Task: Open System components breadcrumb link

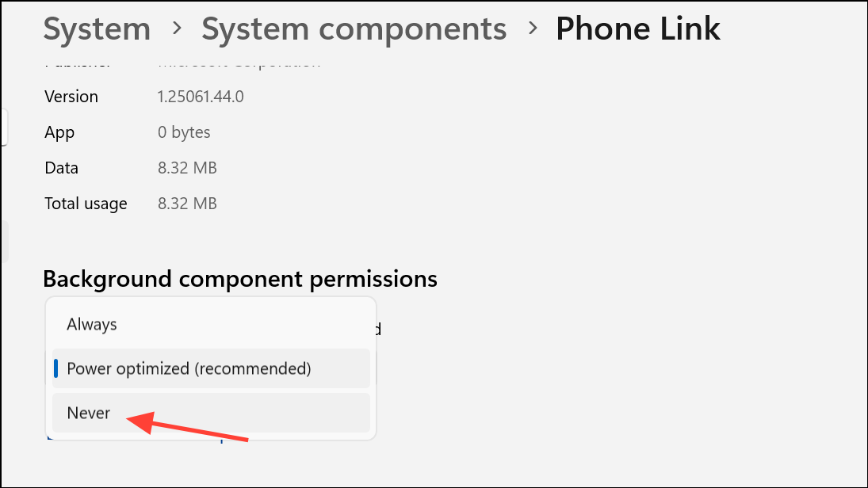Action: pyautogui.click(x=354, y=29)
